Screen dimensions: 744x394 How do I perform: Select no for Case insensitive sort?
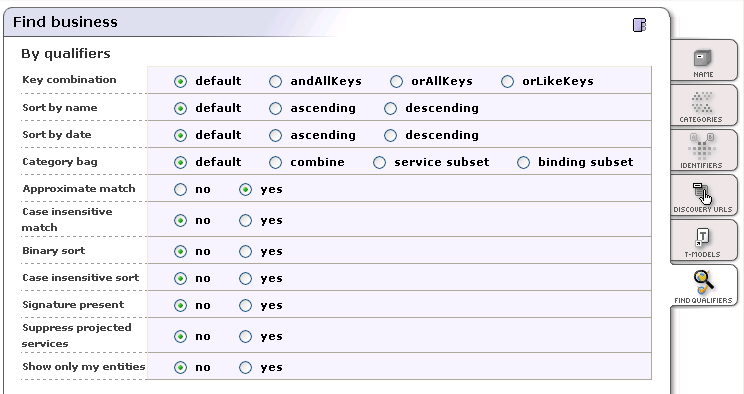tap(180, 279)
